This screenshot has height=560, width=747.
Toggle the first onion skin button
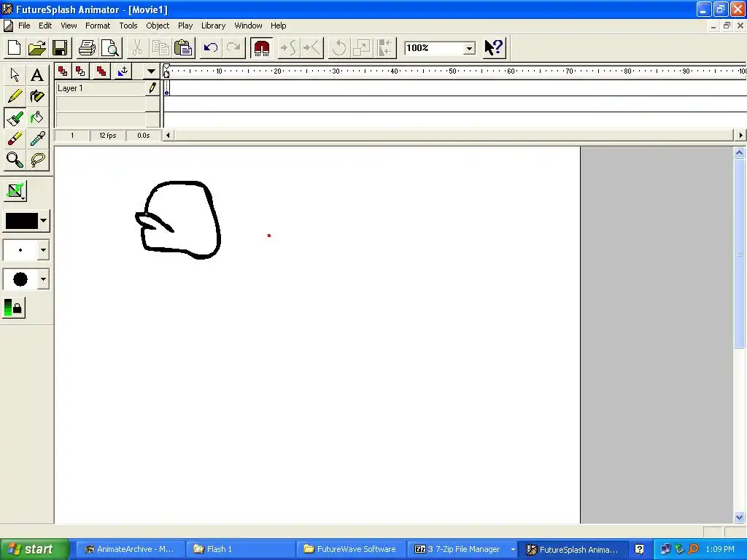click(x=63, y=71)
